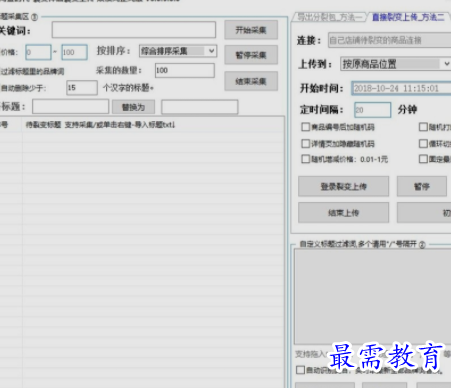This screenshot has height=388, width=451.
Task: Click the circled ② help icon by 自定义标题过滤词
Action: pos(422,245)
